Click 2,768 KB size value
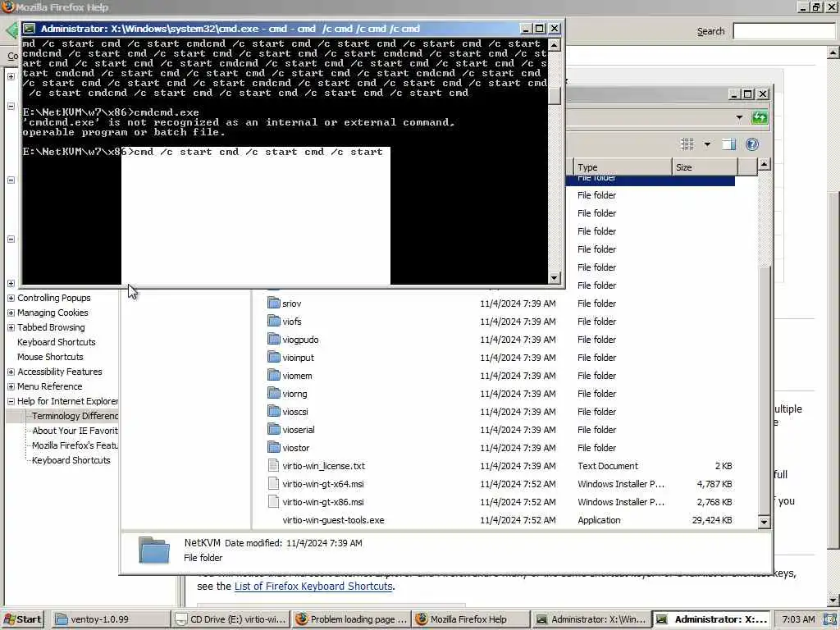Image resolution: width=840 pixels, height=630 pixels. [x=714, y=502]
